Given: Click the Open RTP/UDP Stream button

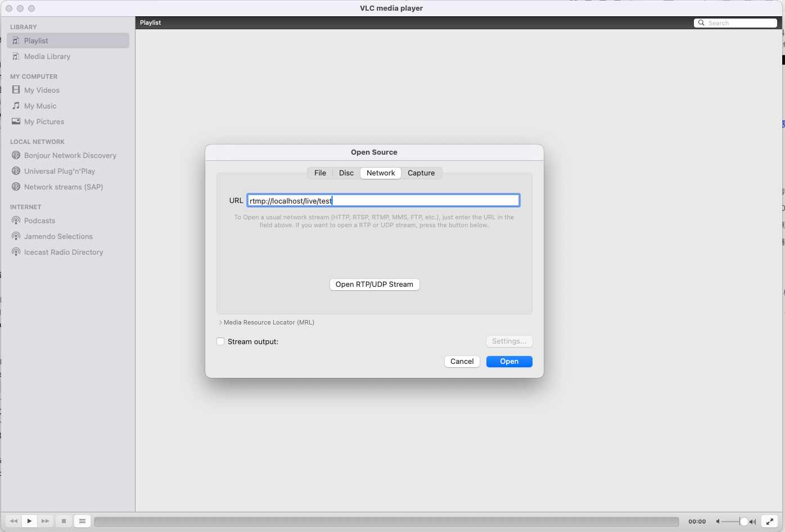Looking at the screenshot, I should 374,284.
